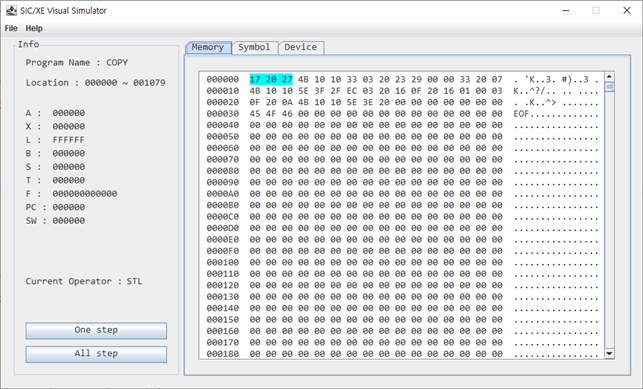643x389 pixels.
Task: Click memory address 000180 row label
Action: (x=223, y=354)
